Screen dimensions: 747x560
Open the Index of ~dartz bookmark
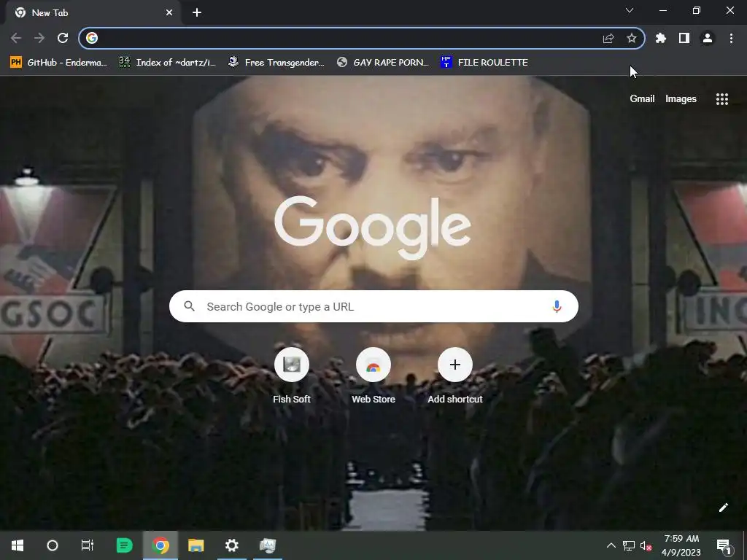[x=168, y=63]
